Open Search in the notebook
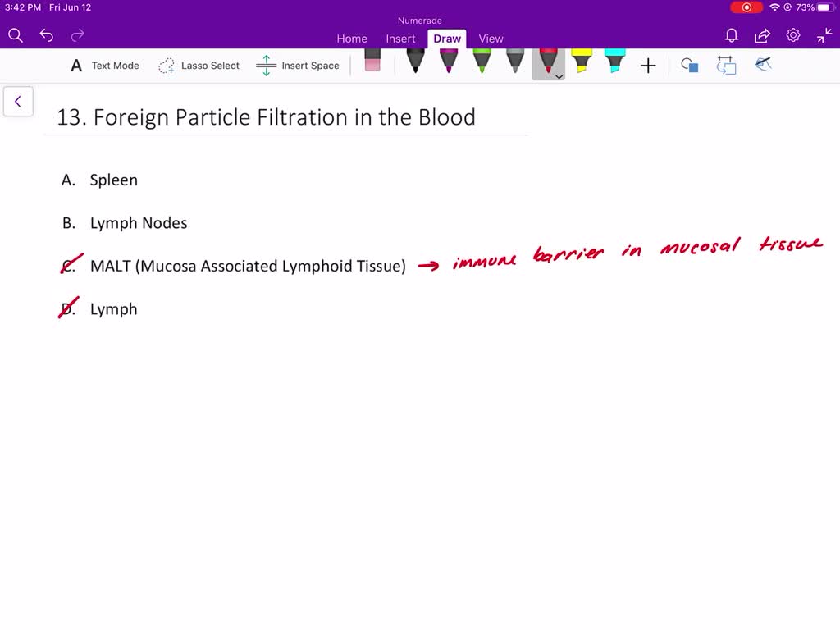The width and height of the screenshot is (840, 630). [15, 34]
